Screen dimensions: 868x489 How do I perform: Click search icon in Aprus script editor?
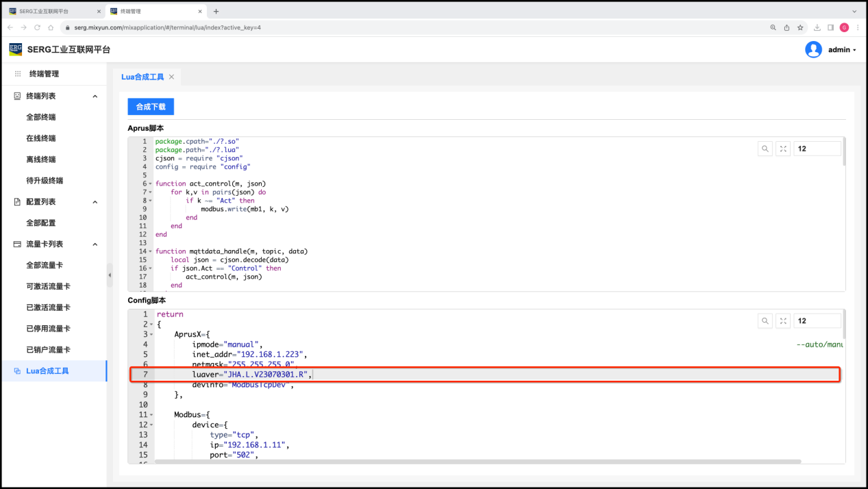[x=765, y=149]
